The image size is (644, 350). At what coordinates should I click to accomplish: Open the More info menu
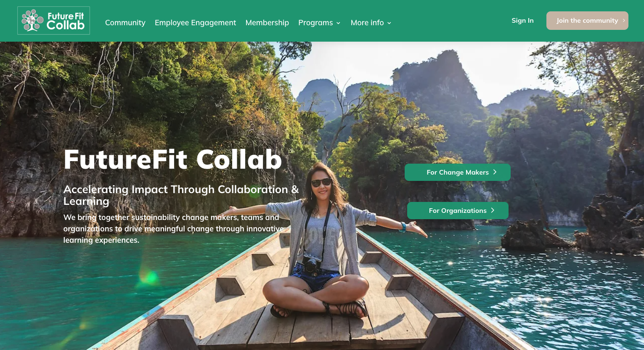(x=367, y=23)
